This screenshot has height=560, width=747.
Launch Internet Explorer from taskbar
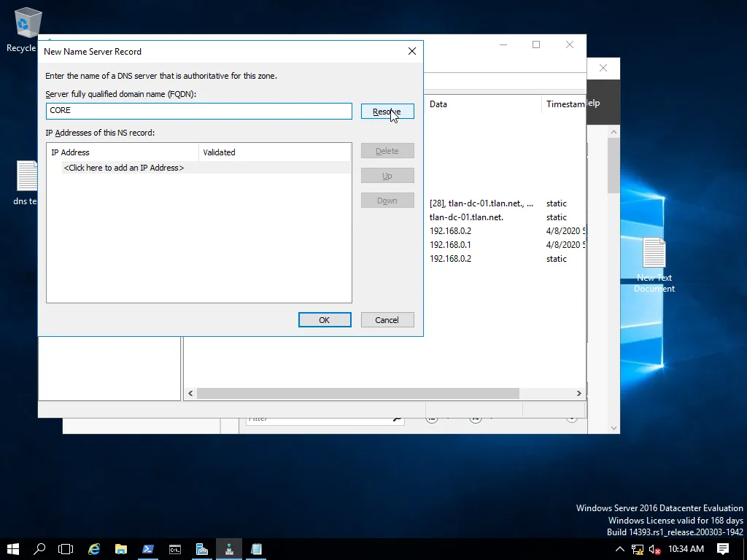point(94,549)
